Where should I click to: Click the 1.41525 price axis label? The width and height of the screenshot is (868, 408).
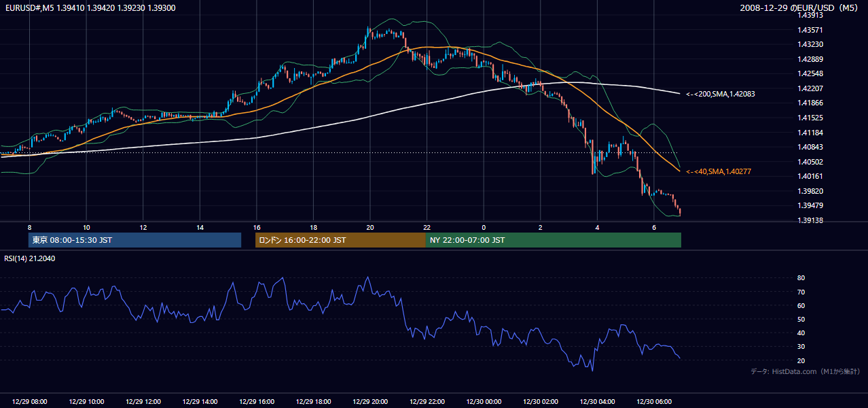click(x=812, y=118)
